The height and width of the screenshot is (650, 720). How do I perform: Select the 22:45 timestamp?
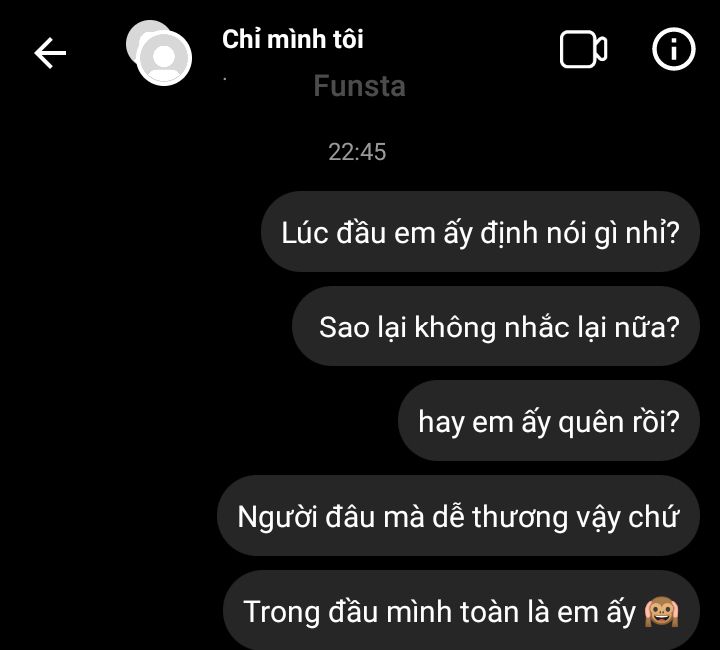click(x=357, y=152)
